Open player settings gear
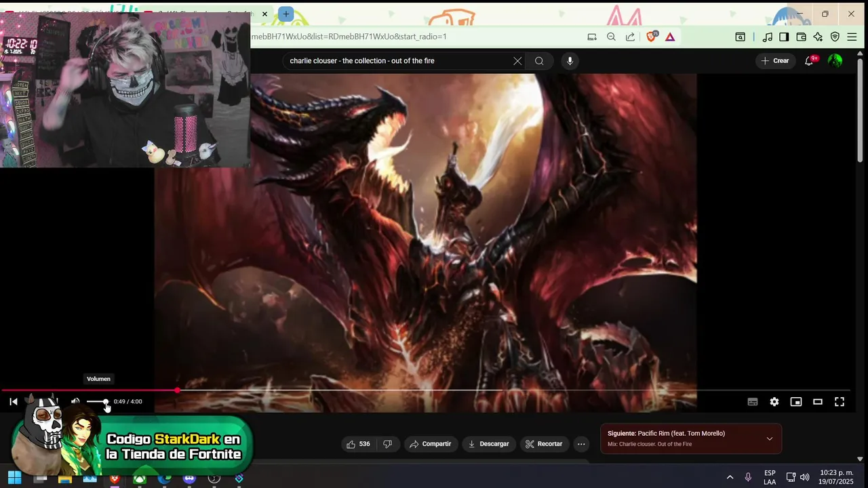The width and height of the screenshot is (868, 488). coord(774,402)
